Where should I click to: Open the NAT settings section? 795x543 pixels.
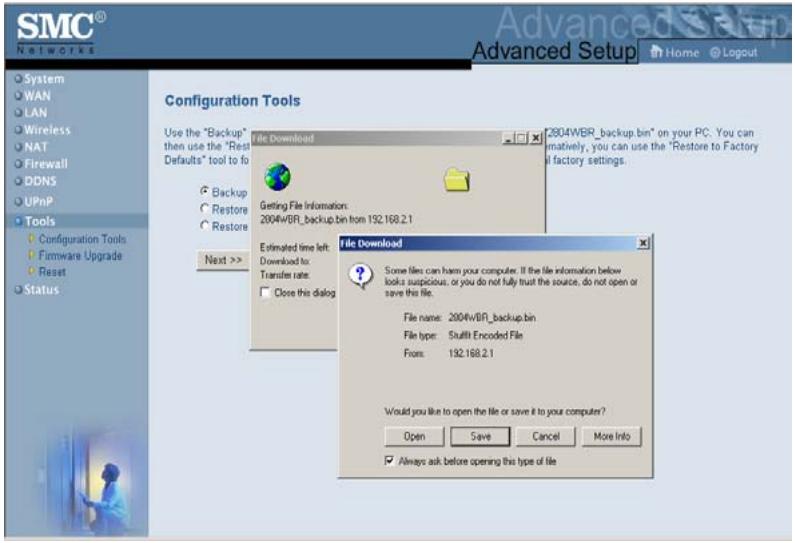click(35, 147)
